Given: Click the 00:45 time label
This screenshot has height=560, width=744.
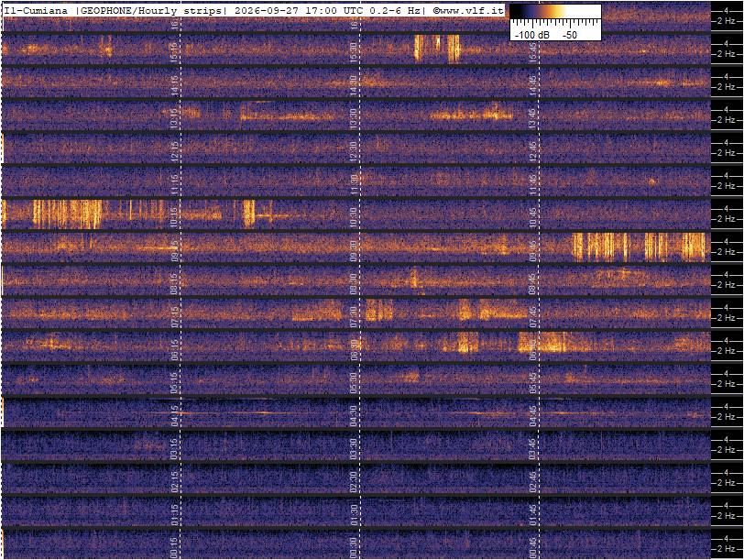Looking at the screenshot, I should tap(532, 548).
